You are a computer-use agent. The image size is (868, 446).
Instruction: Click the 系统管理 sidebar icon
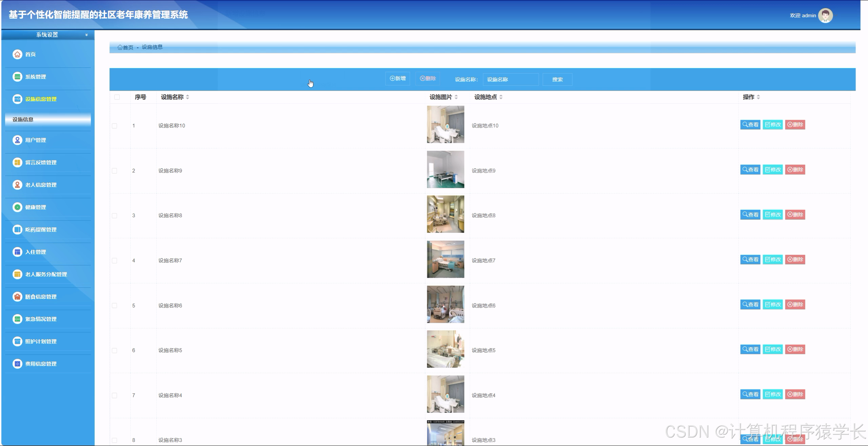pyautogui.click(x=17, y=77)
